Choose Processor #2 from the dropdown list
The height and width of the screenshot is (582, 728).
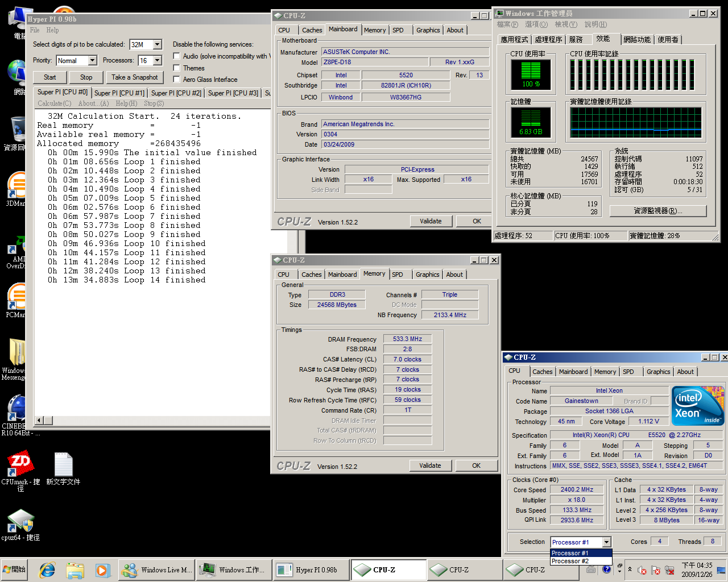click(581, 561)
